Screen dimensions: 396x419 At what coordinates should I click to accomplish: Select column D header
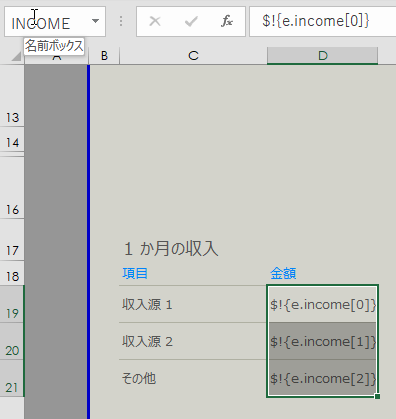pos(322,56)
